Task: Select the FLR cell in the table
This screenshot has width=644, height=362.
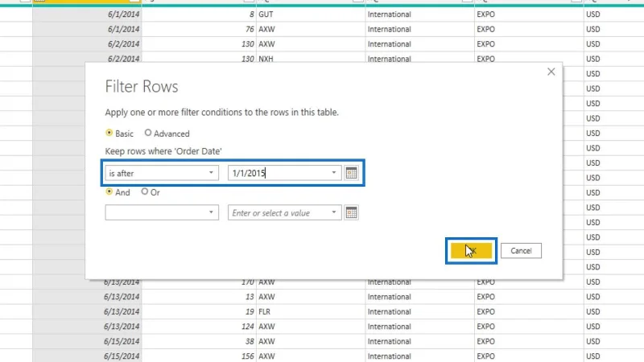Action: pos(311,311)
